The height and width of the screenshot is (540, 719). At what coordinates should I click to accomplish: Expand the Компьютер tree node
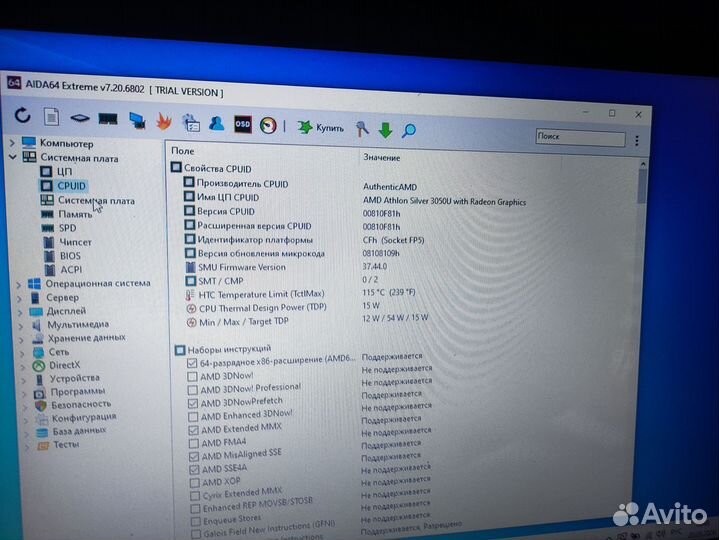tap(12, 143)
